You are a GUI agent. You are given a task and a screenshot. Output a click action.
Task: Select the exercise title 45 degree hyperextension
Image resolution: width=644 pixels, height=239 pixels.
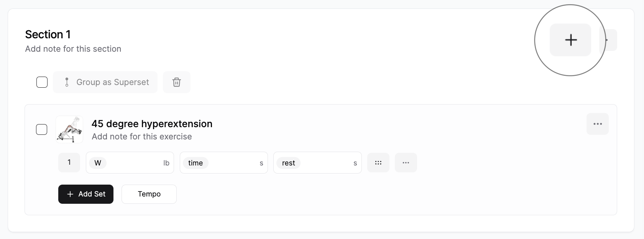point(152,124)
